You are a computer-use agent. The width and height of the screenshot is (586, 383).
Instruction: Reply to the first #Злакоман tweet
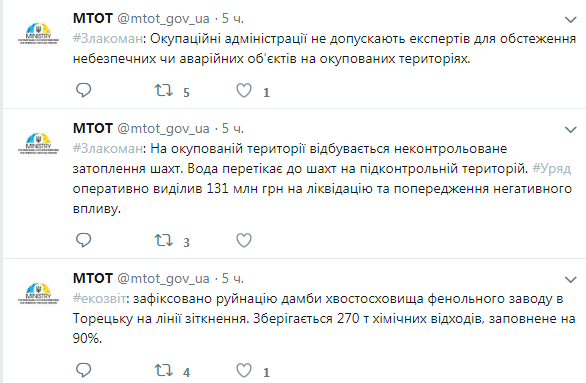(x=83, y=90)
